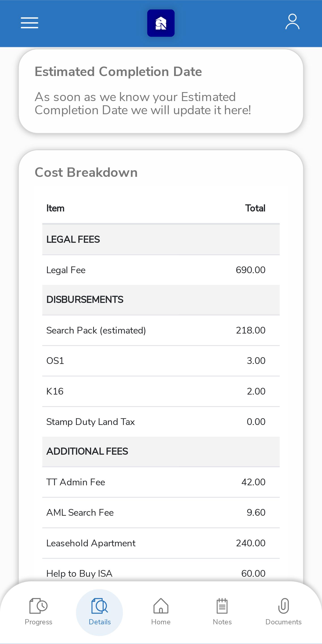This screenshot has height=644, width=322.
Task: Switch to the Progress tab label
Action: click(38, 622)
